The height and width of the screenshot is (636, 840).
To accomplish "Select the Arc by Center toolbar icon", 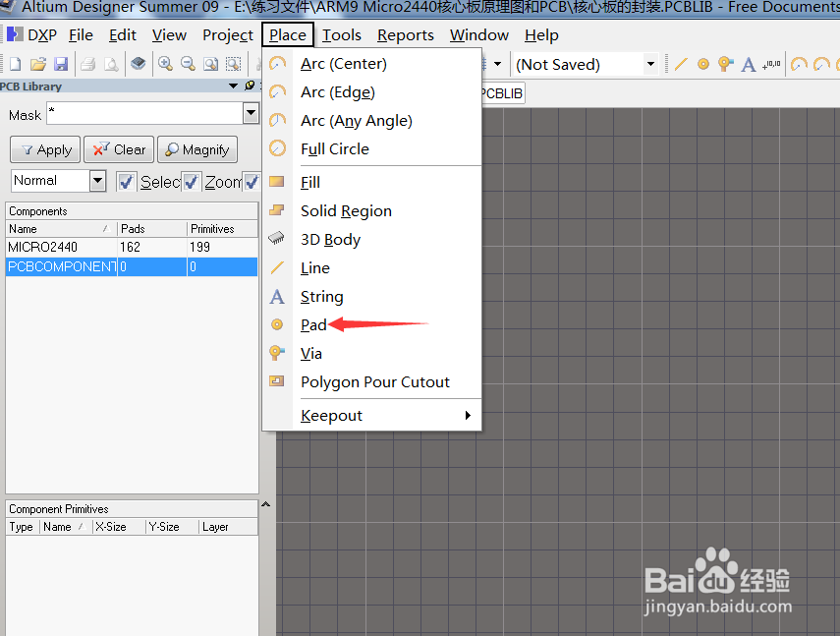I will (x=799, y=64).
